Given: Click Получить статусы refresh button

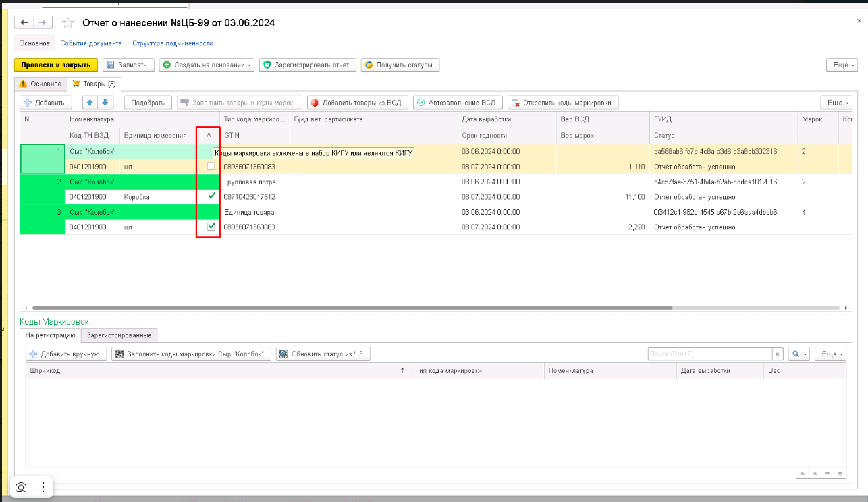Looking at the screenshot, I should point(400,65).
